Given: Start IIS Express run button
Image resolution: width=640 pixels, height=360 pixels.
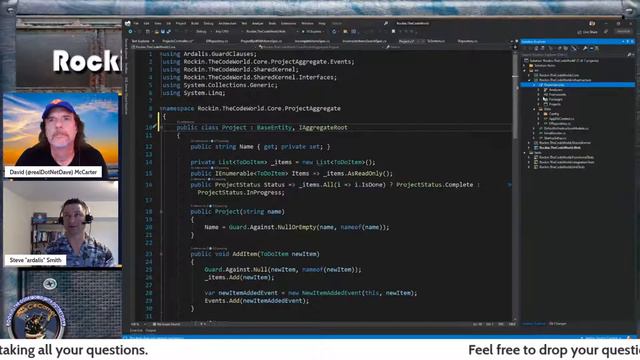Looking at the screenshot, I should pyautogui.click(x=312, y=31).
